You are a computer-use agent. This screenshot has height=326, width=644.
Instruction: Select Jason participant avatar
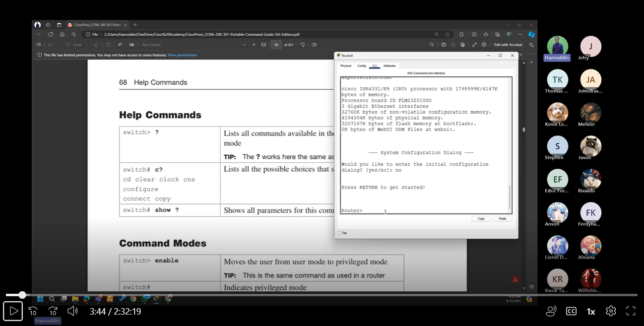(x=591, y=146)
